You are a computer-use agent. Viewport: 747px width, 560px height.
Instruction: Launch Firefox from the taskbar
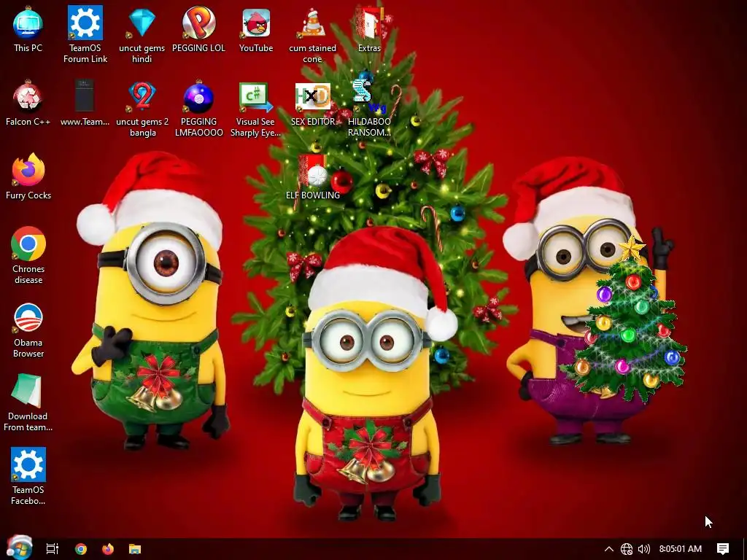[108, 549]
